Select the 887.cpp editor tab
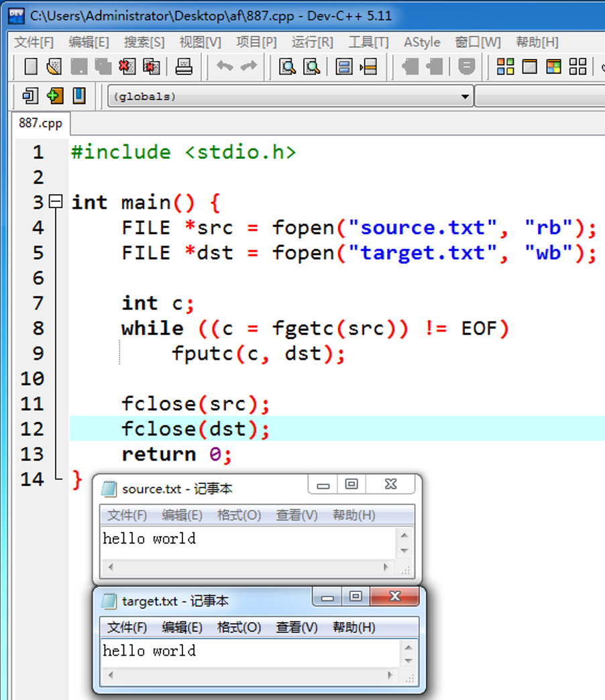The image size is (605, 700). tap(41, 123)
